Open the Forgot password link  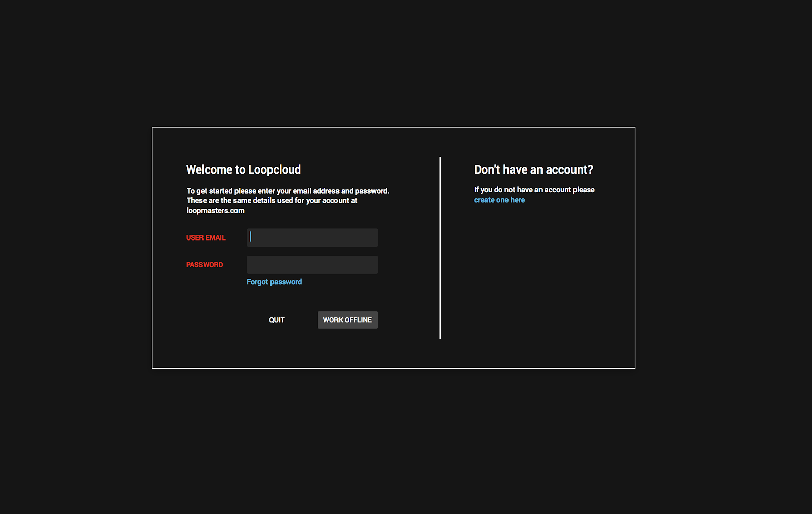(274, 282)
